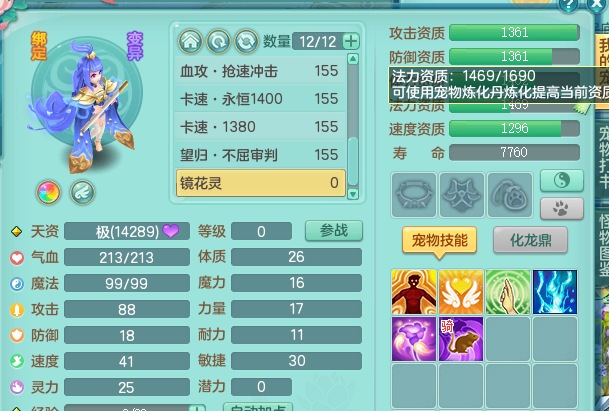The image size is (609, 411).
Task: Click the 参战 button
Action: tap(334, 231)
